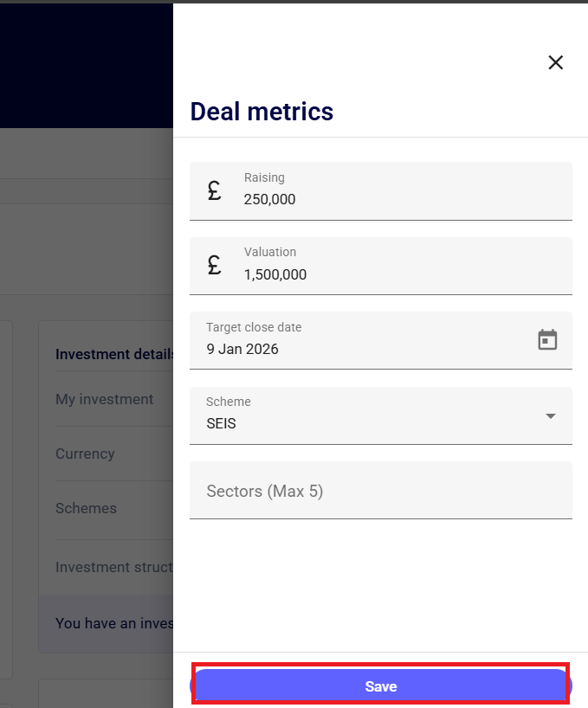This screenshot has width=588, height=708.
Task: Click the 250,000 Raising value
Action: point(269,199)
